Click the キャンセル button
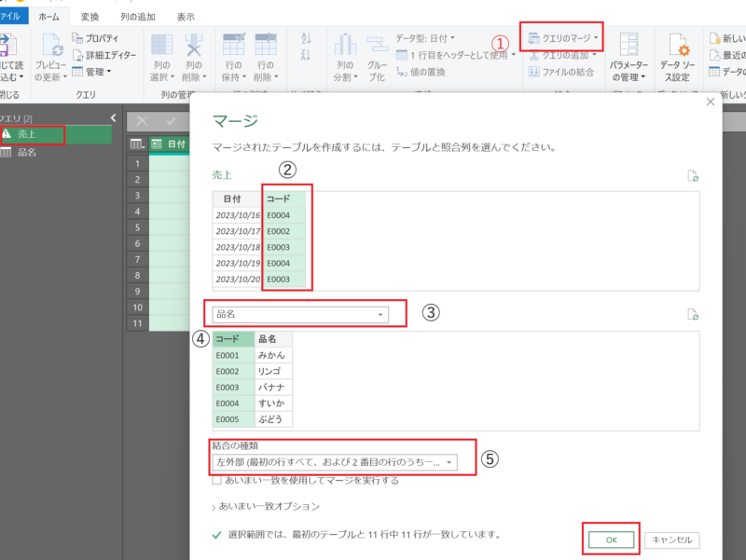 click(672, 540)
